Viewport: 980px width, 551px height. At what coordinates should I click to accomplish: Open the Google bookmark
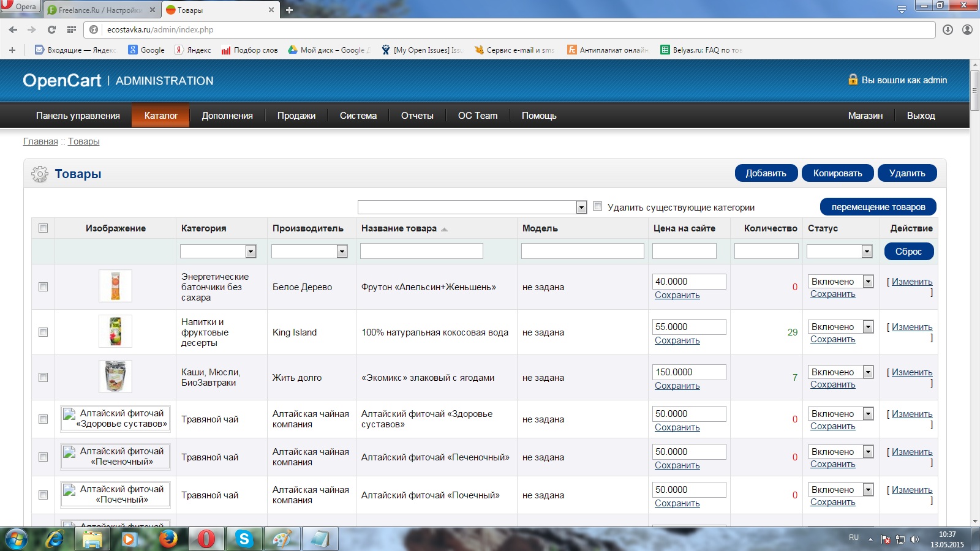click(146, 50)
